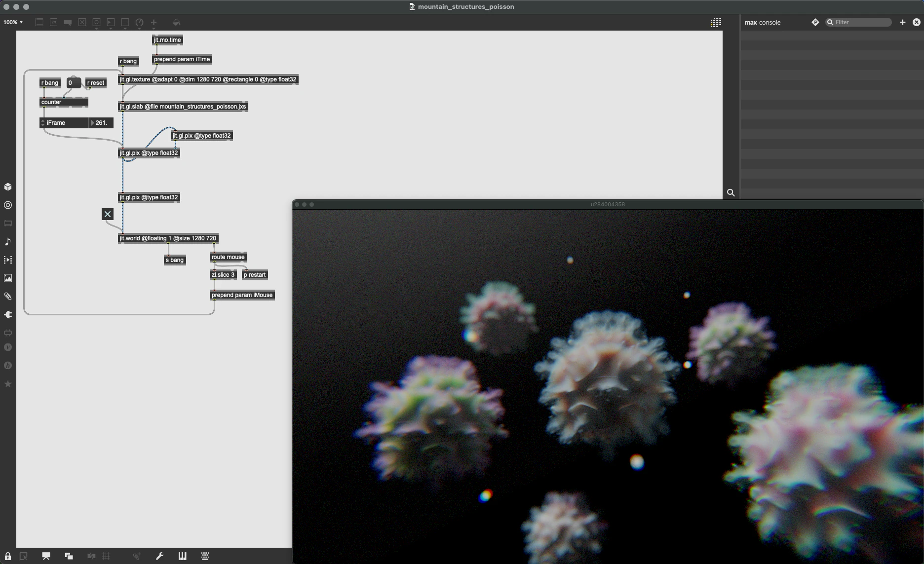Image resolution: width=924 pixels, height=564 pixels.
Task: Select the r reset object
Action: [x=96, y=83]
